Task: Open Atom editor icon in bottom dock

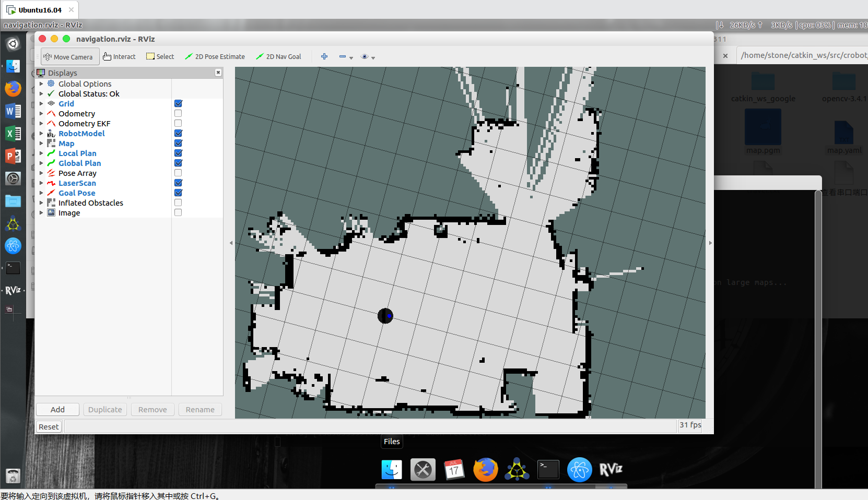Action: point(580,470)
